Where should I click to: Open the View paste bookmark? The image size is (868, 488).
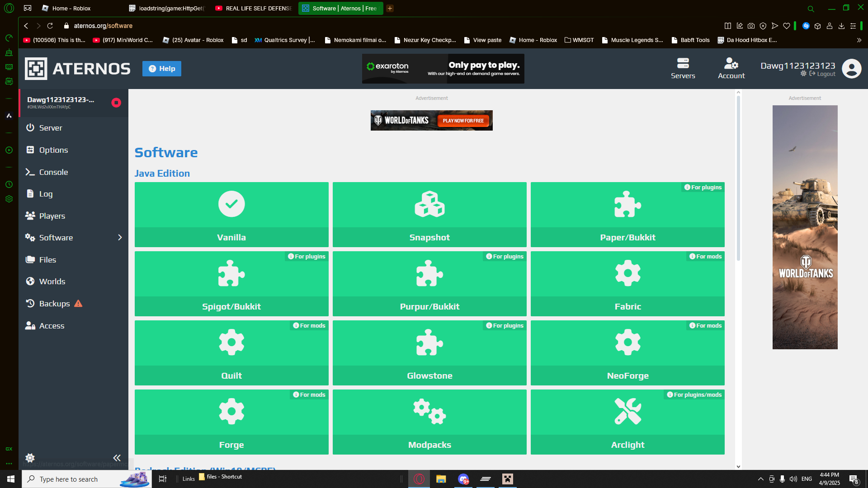482,40
